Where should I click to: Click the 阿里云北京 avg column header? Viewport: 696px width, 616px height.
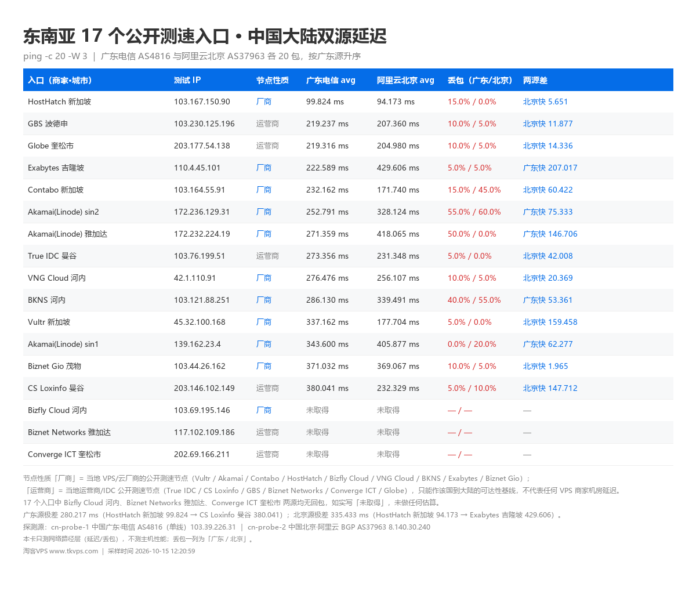(x=405, y=80)
